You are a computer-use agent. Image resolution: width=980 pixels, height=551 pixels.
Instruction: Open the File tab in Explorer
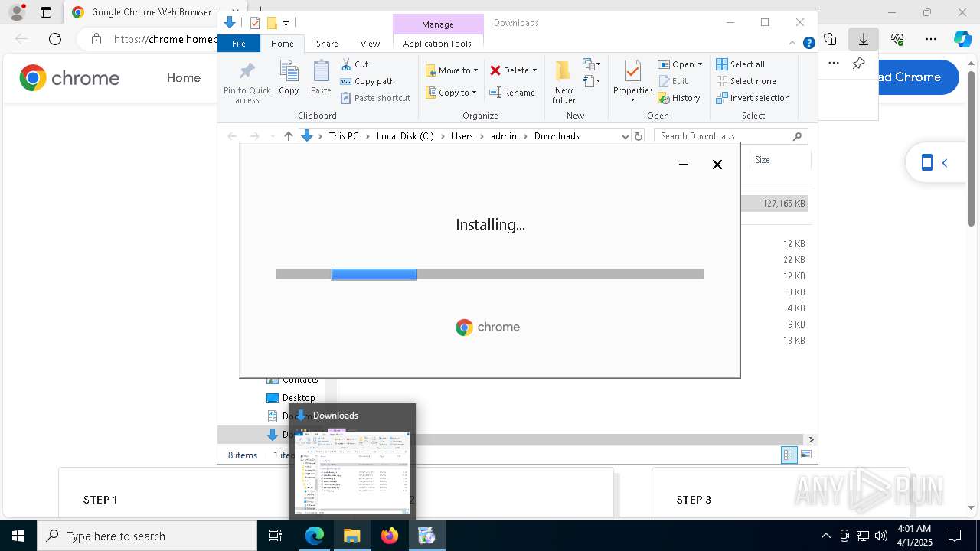[239, 44]
